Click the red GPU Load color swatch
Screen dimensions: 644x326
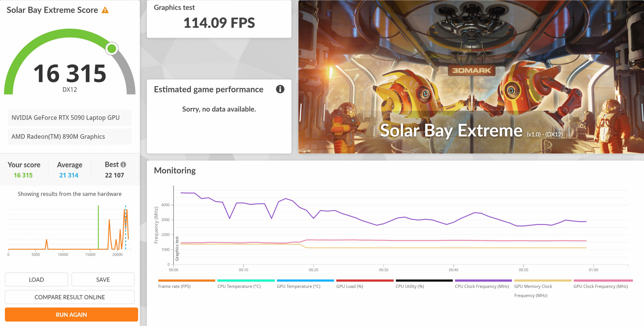coord(365,280)
